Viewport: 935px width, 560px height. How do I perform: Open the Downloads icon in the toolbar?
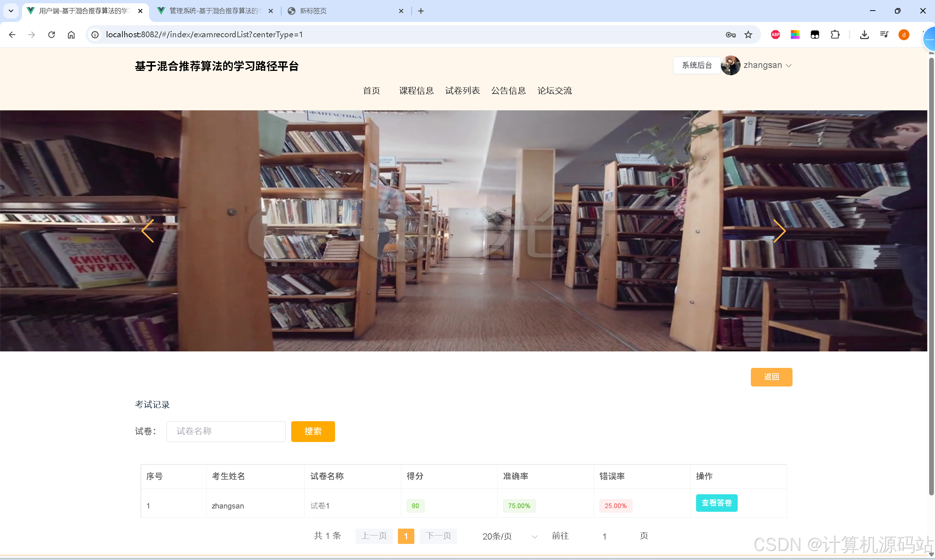pos(864,34)
